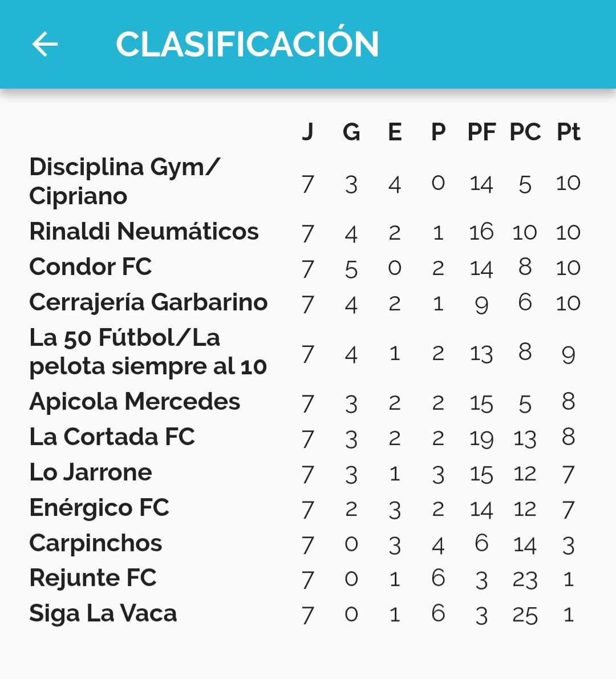Image resolution: width=616 pixels, height=679 pixels.
Task: Tap the back arrow icon
Action: [x=45, y=44]
